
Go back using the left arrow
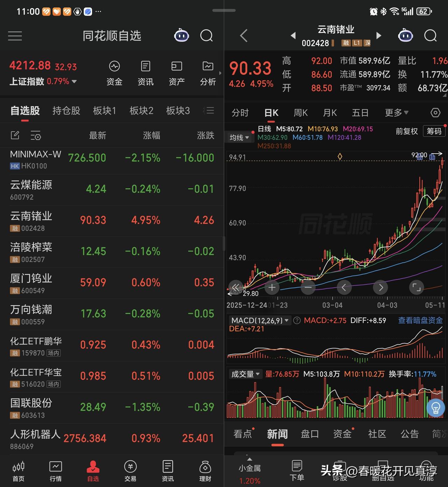pyautogui.click(x=244, y=36)
